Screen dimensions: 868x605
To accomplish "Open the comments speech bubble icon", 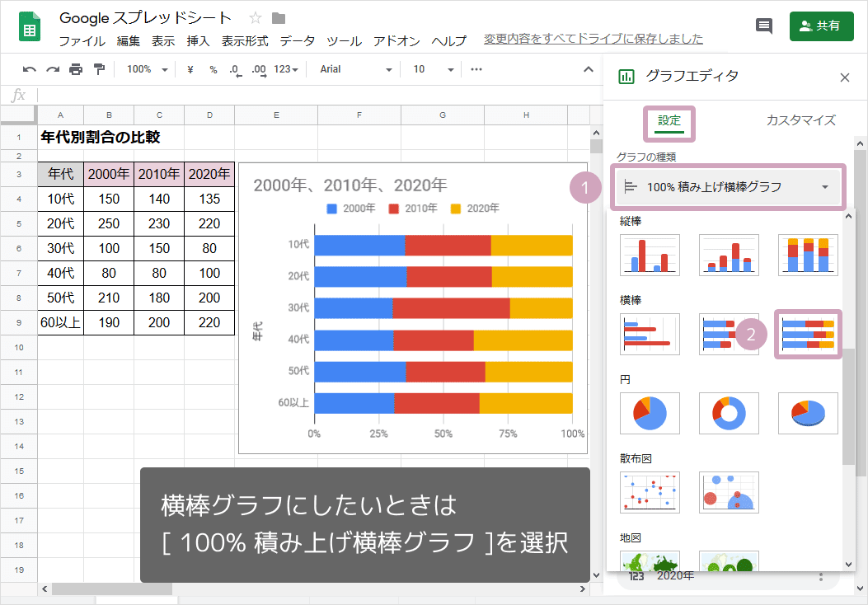I will (764, 26).
